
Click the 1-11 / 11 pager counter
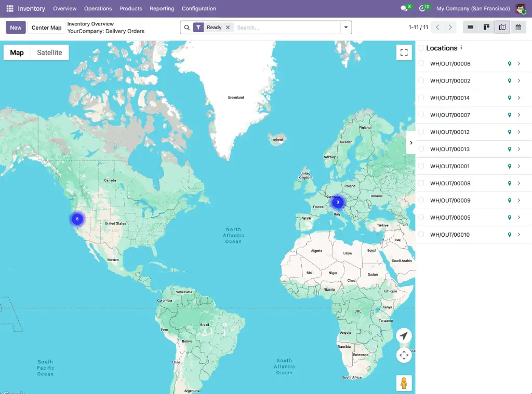[x=418, y=27]
